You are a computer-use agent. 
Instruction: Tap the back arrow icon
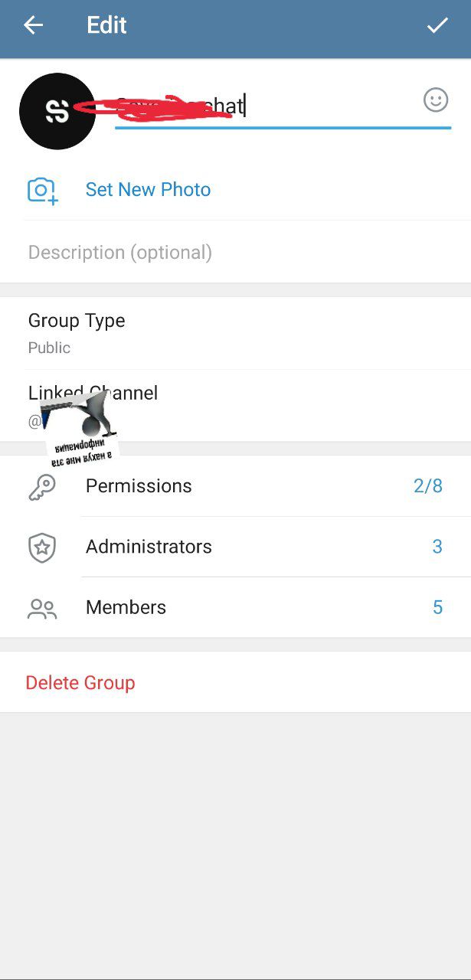[x=33, y=25]
